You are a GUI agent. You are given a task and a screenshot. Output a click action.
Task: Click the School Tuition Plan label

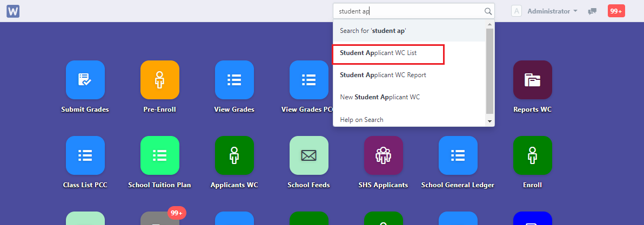coord(160,185)
